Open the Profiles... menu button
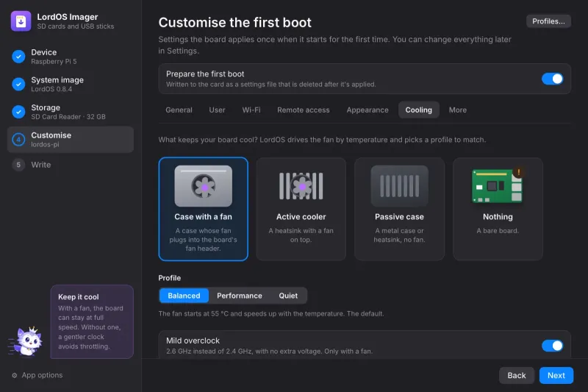 pyautogui.click(x=548, y=21)
